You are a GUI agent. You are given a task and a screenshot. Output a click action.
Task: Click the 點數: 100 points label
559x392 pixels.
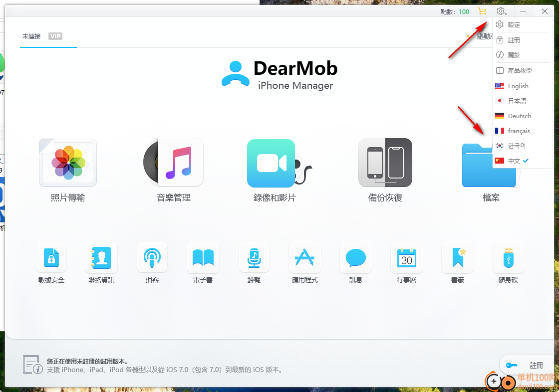(x=455, y=12)
